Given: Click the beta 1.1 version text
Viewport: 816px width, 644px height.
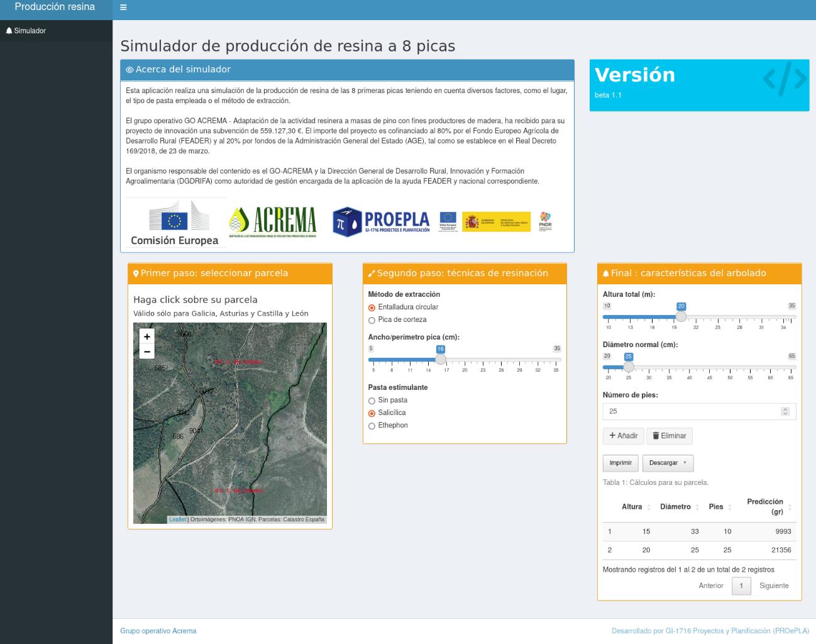Looking at the screenshot, I should tap(608, 96).
